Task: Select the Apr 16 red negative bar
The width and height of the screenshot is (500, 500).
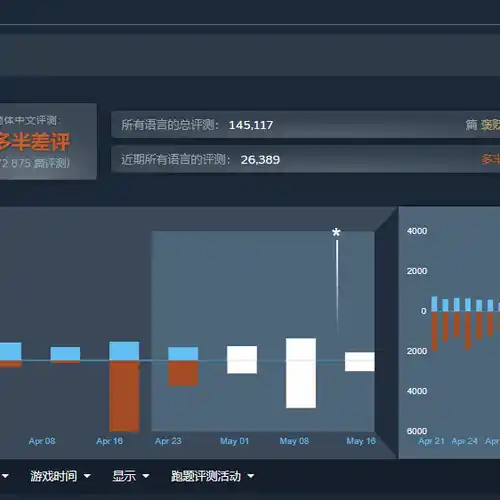Action: (x=124, y=396)
